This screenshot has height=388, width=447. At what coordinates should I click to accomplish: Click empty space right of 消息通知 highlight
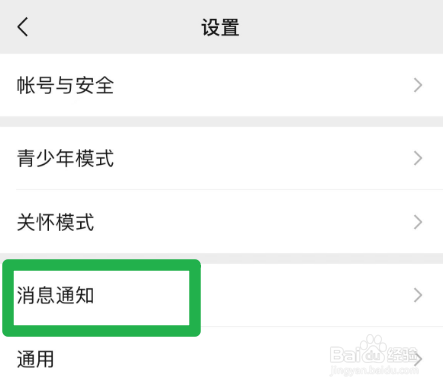307,295
